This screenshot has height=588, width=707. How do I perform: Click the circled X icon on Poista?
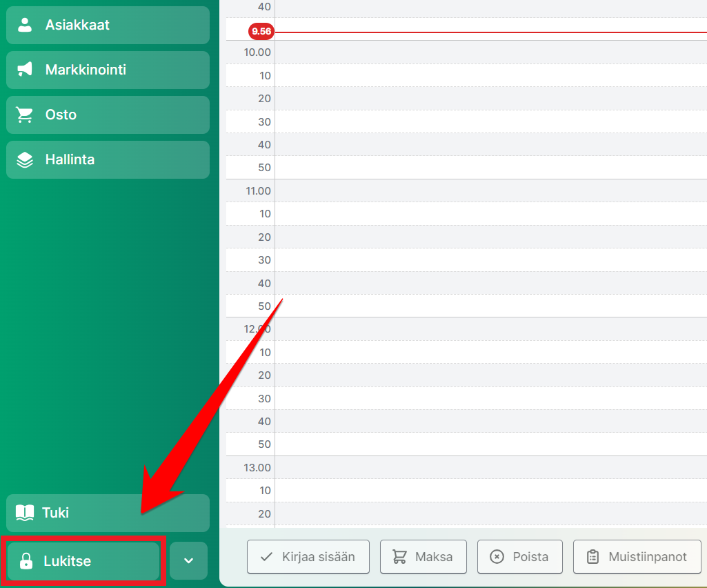tap(497, 557)
